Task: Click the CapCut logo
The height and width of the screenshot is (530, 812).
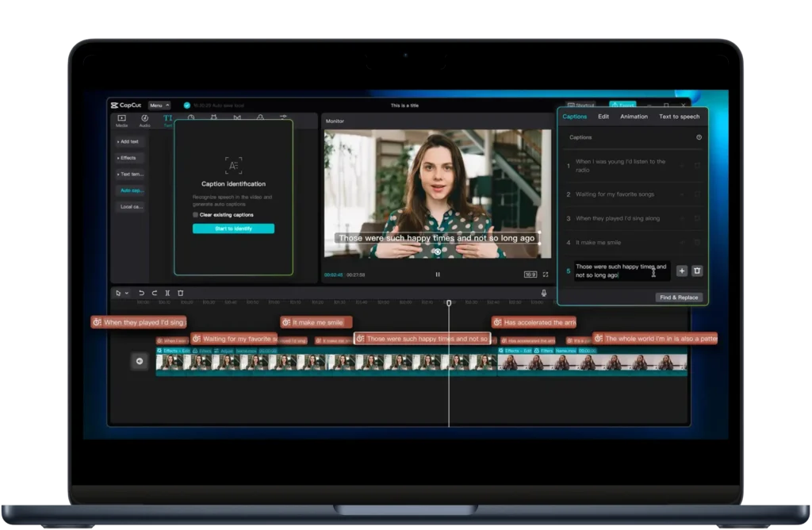Action: pos(126,106)
